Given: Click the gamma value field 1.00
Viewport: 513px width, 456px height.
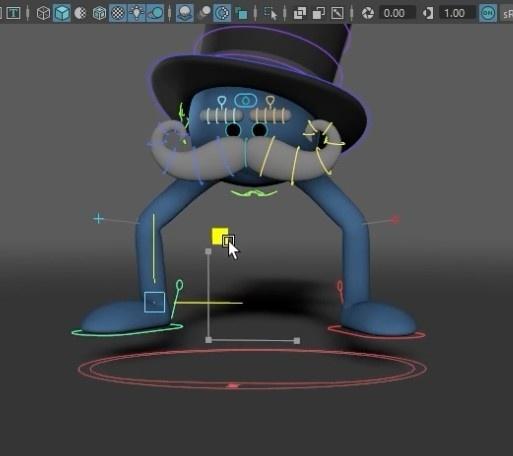Looking at the screenshot, I should tap(457, 13).
